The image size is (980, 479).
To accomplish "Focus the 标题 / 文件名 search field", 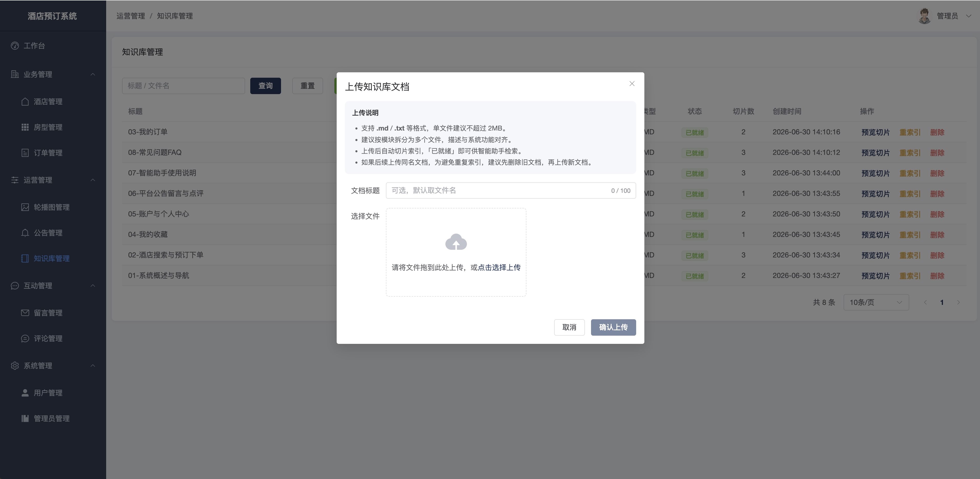I will pos(183,86).
